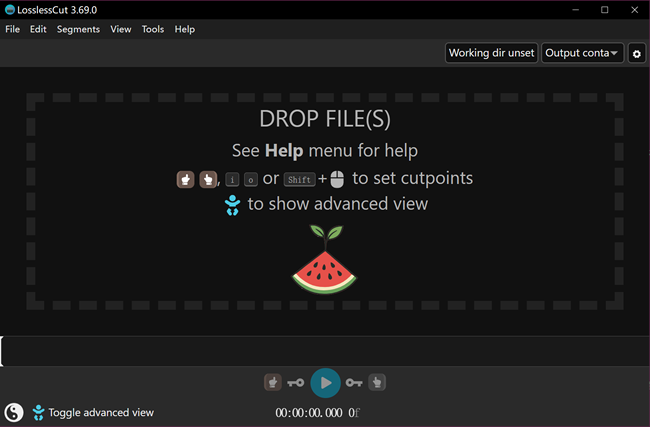Click the mouse icon in the help text
The image size is (650, 427).
click(337, 180)
